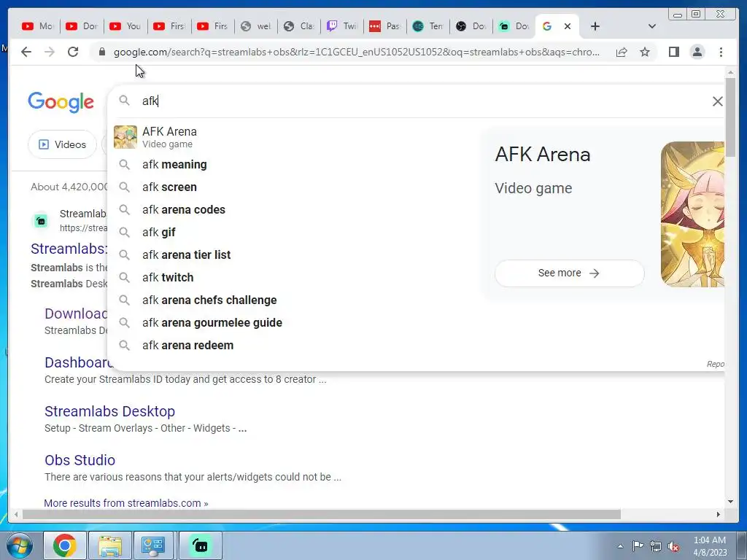
Task: Open the side panel icon
Action: 673,52
